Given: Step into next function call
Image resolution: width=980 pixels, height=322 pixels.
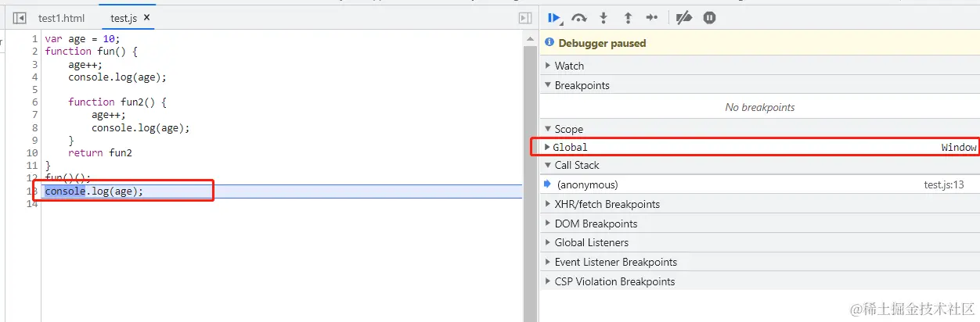Looking at the screenshot, I should pyautogui.click(x=603, y=18).
